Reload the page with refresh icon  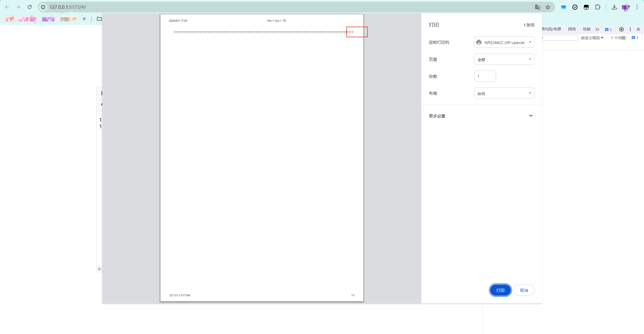point(29,7)
